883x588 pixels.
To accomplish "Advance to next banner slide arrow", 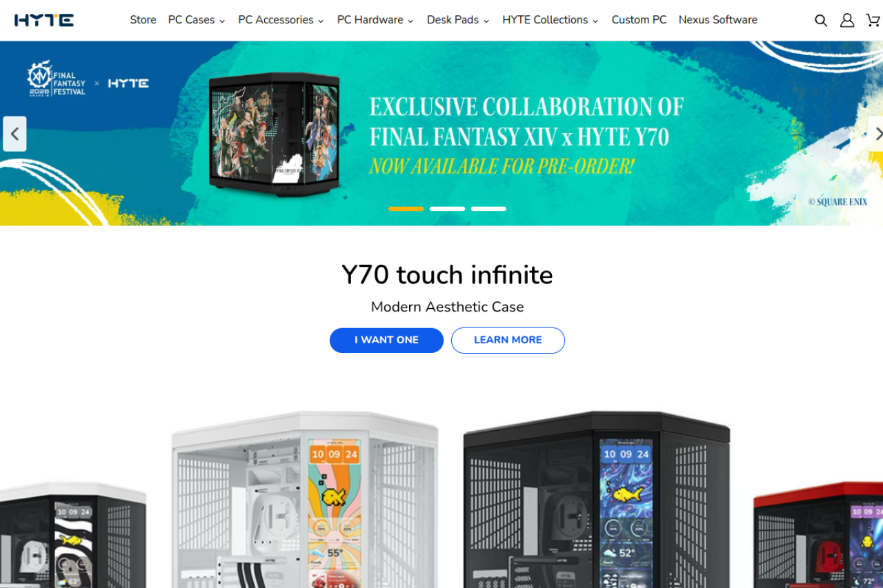I will 876,134.
